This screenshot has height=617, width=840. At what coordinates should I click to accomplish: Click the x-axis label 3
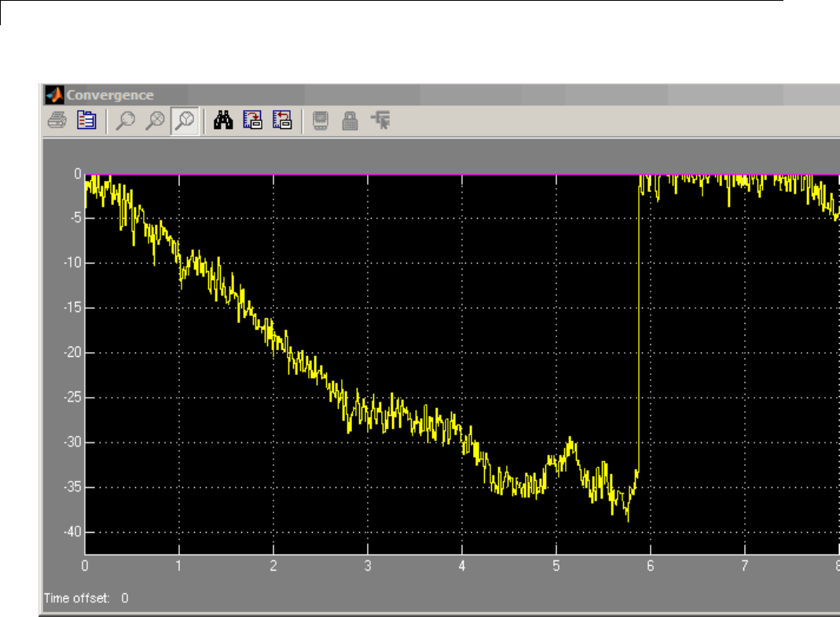(368, 566)
